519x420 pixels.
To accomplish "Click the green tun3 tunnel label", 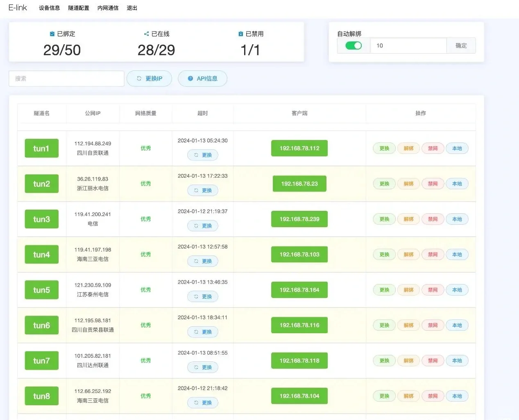I will (41, 219).
